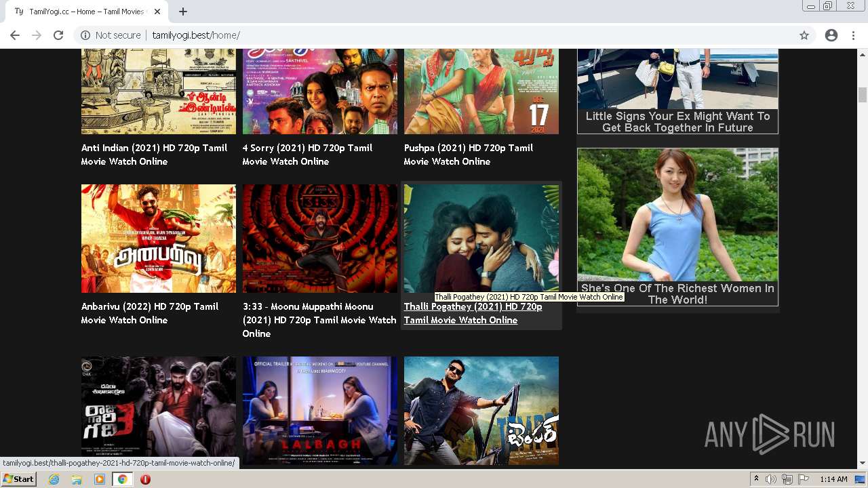Select the 4 Sorry poster thumbnail
This screenshot has height=488, width=868.
tap(320, 91)
